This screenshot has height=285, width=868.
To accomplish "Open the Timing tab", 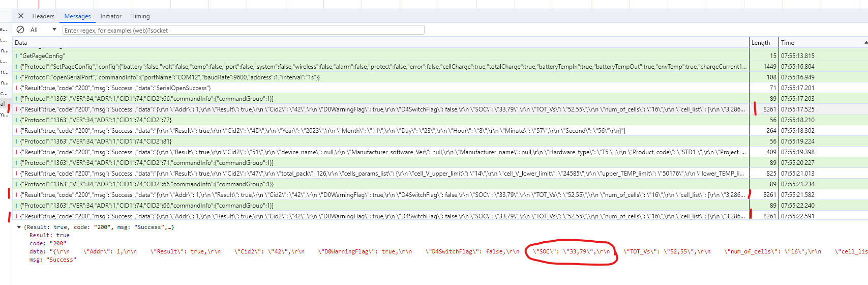I will [140, 16].
